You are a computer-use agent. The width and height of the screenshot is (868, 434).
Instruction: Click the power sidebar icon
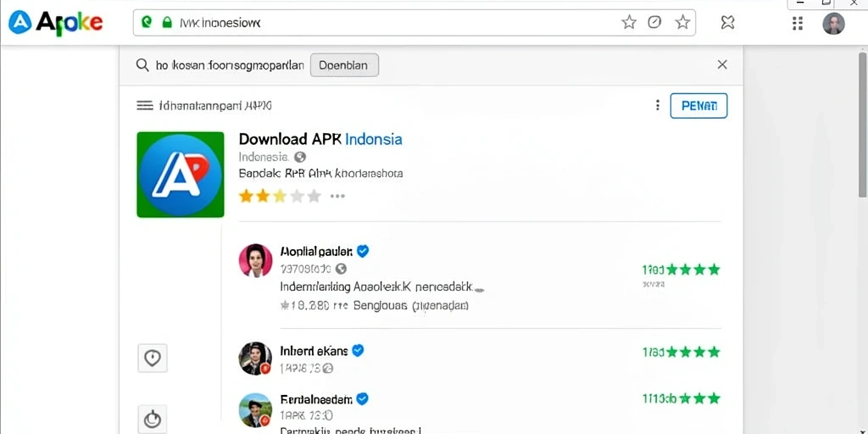pos(153,419)
